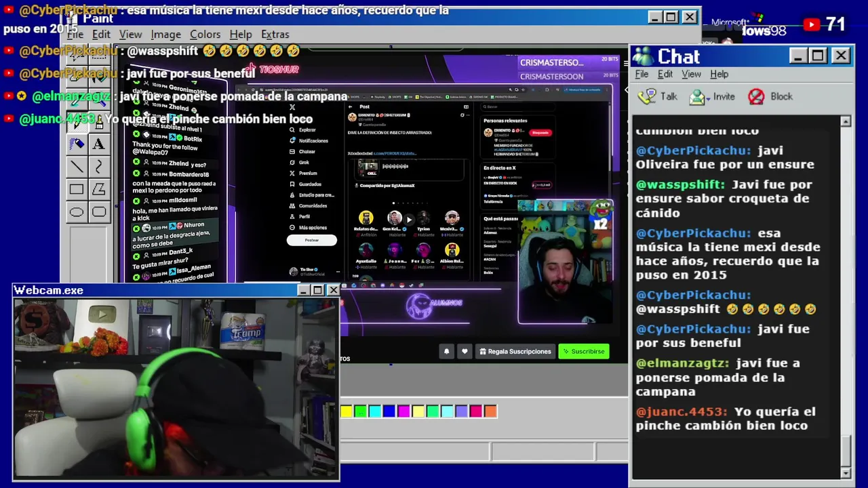Click the heart follow icon on Kick

pos(465,351)
